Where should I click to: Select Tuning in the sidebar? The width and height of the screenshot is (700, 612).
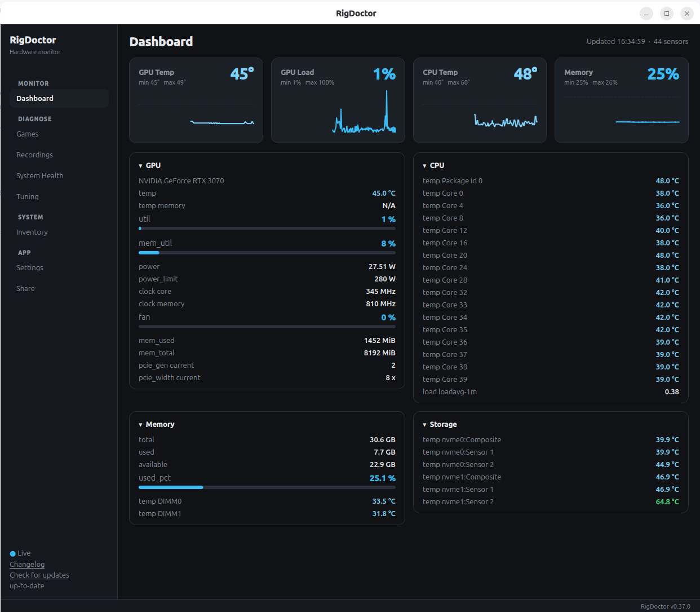[59, 196]
